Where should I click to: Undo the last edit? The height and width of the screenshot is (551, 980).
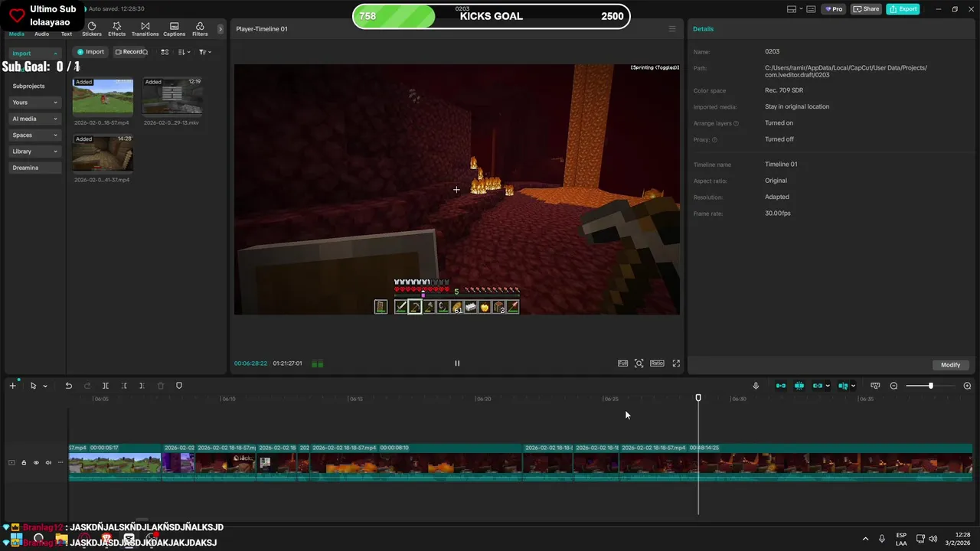(68, 386)
